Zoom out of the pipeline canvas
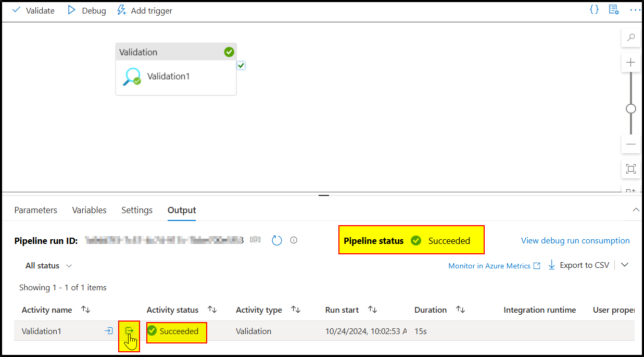This screenshot has height=357, width=644. click(x=630, y=144)
